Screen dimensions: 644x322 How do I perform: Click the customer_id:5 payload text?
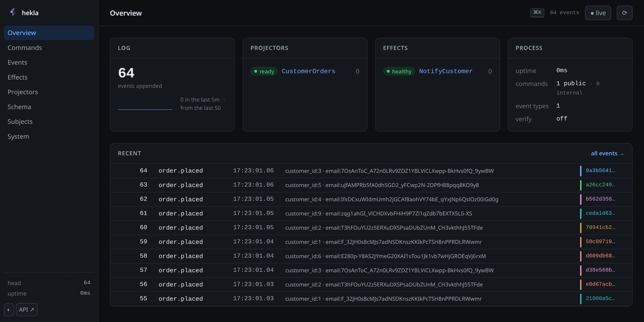[x=382, y=185]
